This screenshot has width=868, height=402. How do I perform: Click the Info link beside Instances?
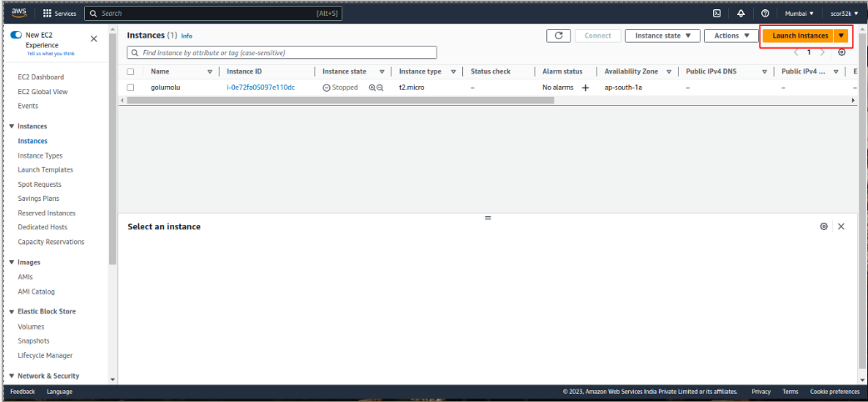click(x=187, y=36)
